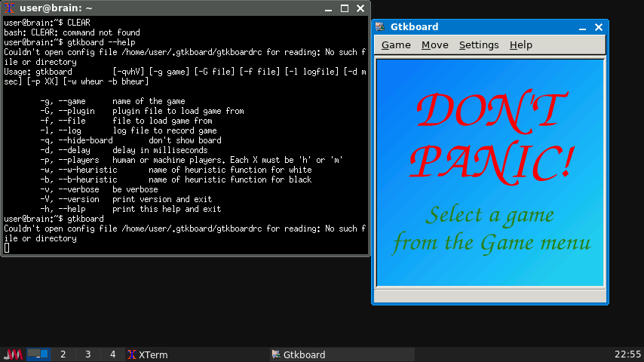Viewport: 644px width, 362px height.
Task: Open the Help menu in Gtkboard
Action: [520, 45]
